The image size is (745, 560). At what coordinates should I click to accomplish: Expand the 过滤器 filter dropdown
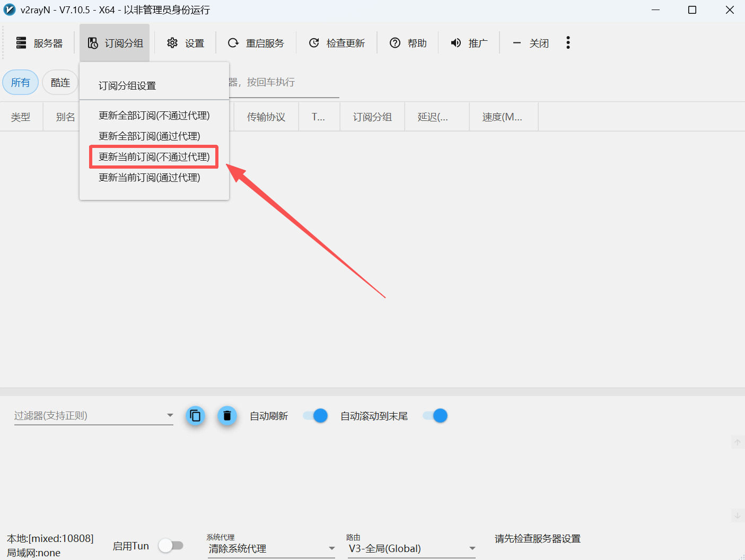point(170,415)
